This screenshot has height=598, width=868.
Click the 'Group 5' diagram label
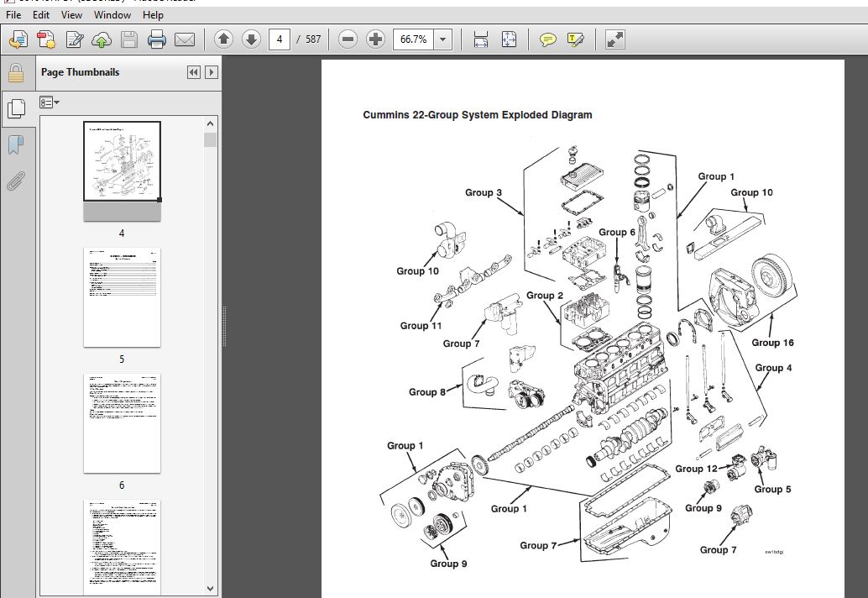tap(773, 490)
